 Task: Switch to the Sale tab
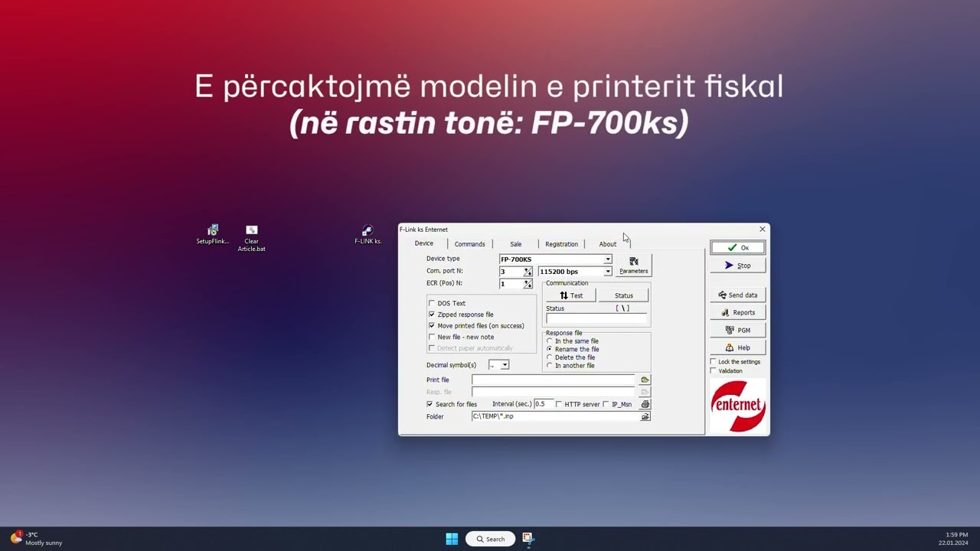(516, 244)
